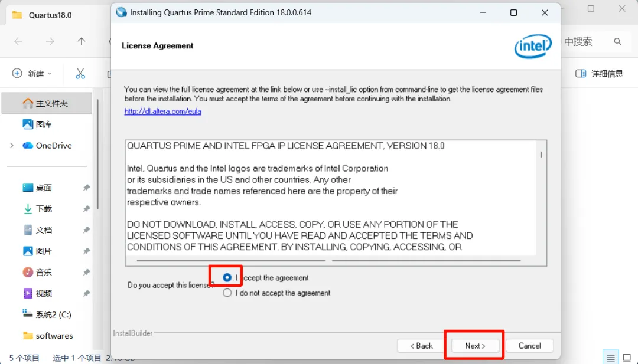Unpin 下载 using its pin icon
The height and width of the screenshot is (364, 638).
[x=86, y=209]
